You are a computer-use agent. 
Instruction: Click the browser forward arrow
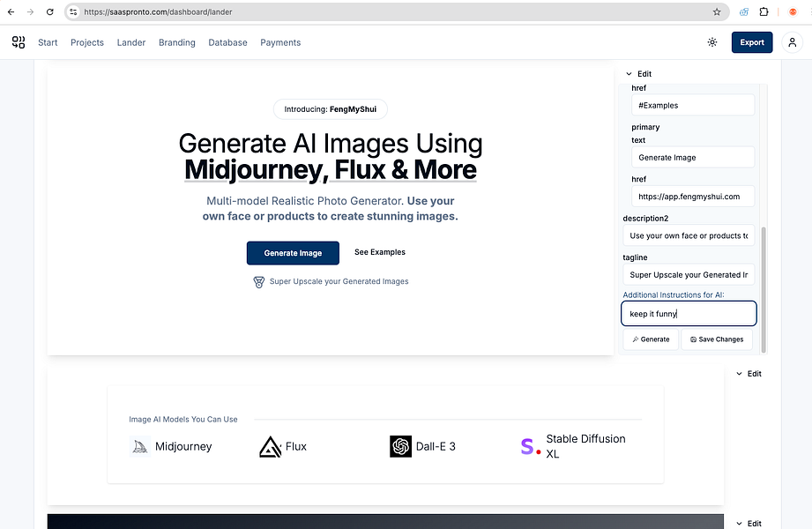click(31, 12)
